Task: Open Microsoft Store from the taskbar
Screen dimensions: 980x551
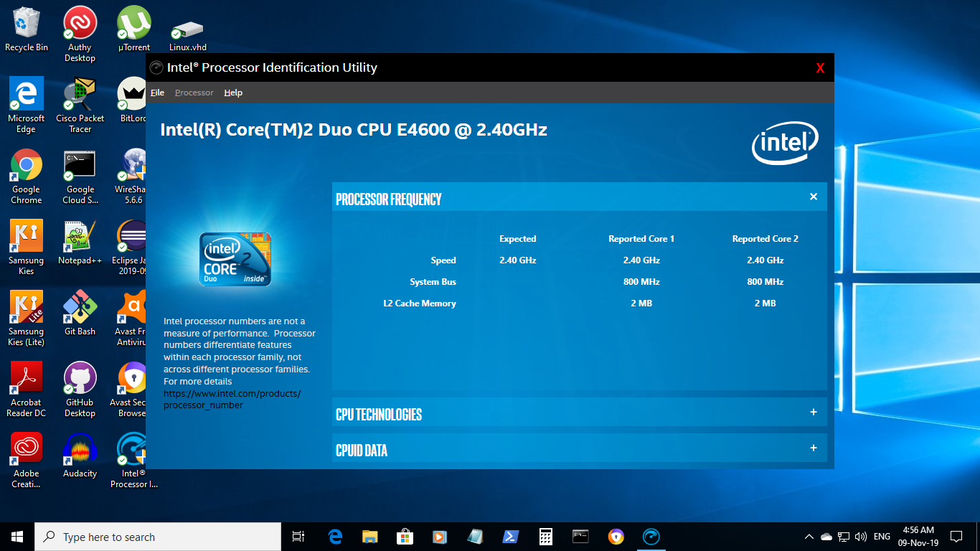Action: coord(405,537)
